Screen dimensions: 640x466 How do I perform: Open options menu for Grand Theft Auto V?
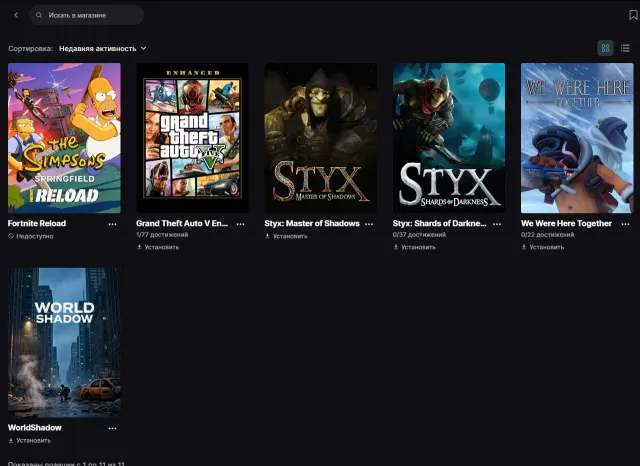pos(240,224)
